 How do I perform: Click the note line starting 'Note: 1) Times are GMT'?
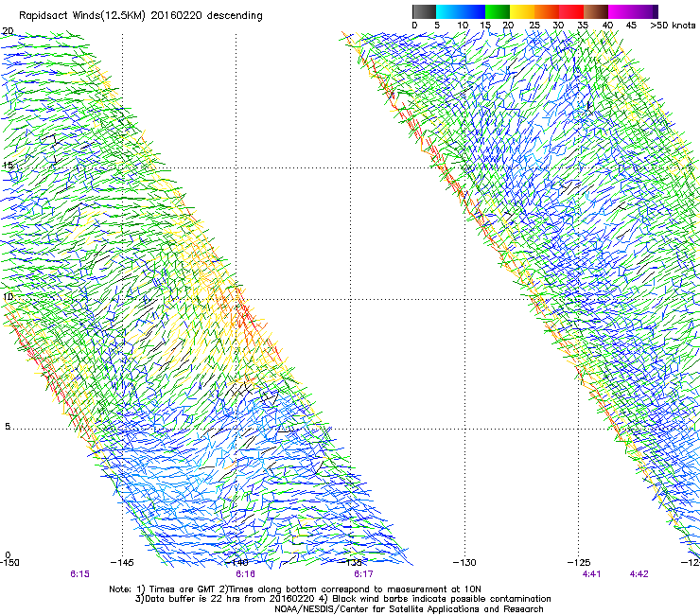(295, 589)
